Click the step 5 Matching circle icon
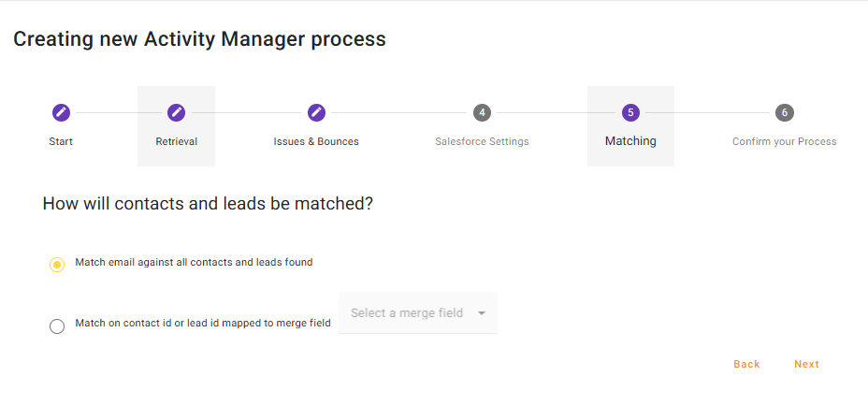This screenshot has height=405, width=868. 630,112
